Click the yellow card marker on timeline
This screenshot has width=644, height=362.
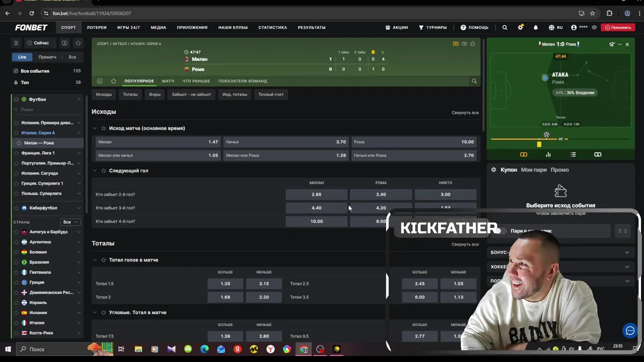[539, 144]
